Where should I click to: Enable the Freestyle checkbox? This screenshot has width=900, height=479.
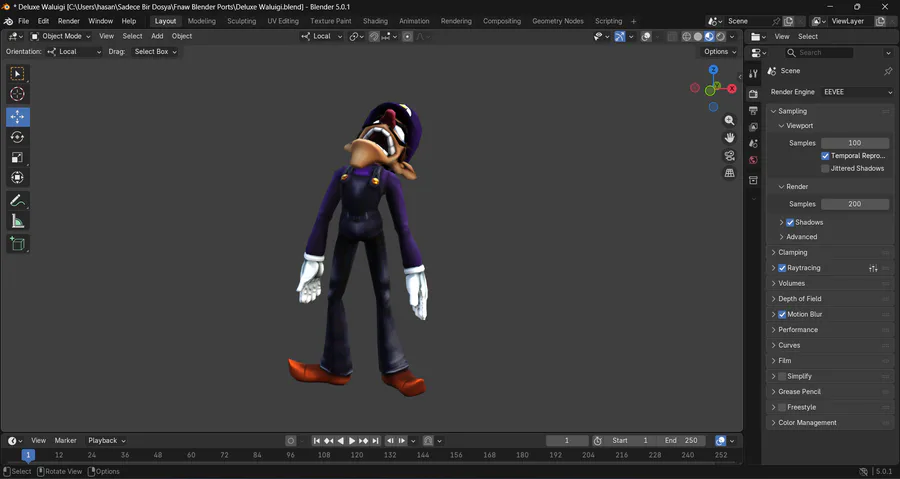click(782, 407)
